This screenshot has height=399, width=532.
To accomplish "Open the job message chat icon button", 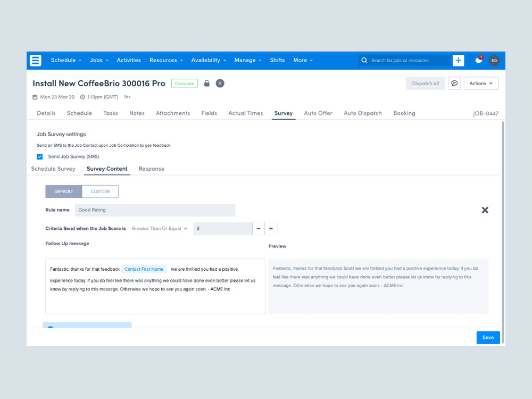I will [x=454, y=83].
